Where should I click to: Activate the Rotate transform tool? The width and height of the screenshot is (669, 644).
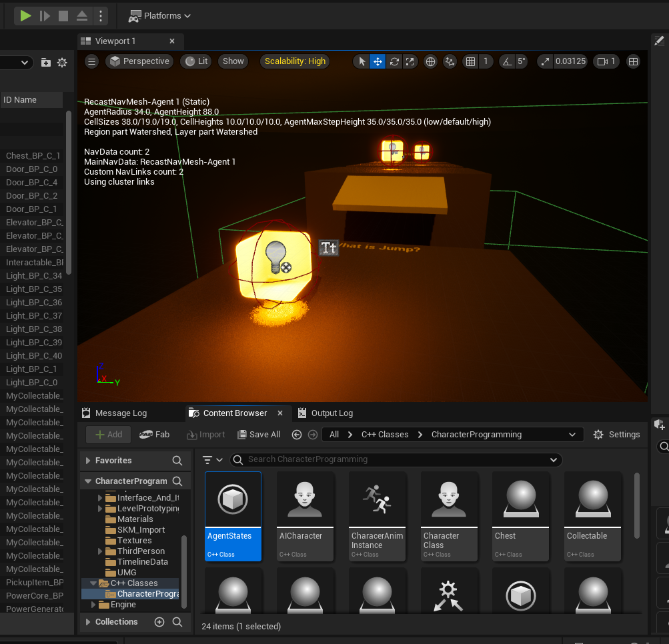394,61
